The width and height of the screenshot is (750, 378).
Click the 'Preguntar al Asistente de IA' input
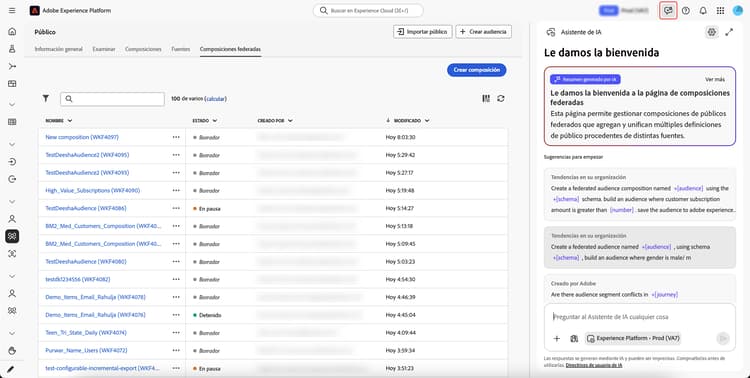[x=640, y=317]
